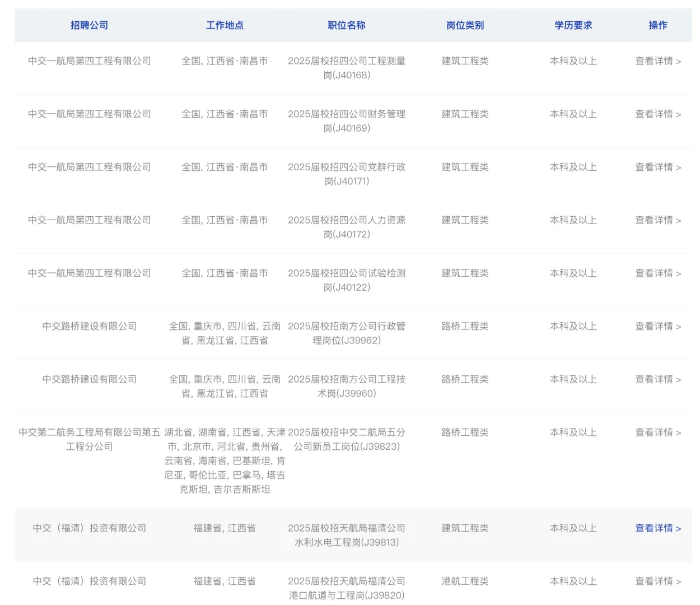Click the 岗位类别 column header
The image size is (700, 605).
coord(465,25)
